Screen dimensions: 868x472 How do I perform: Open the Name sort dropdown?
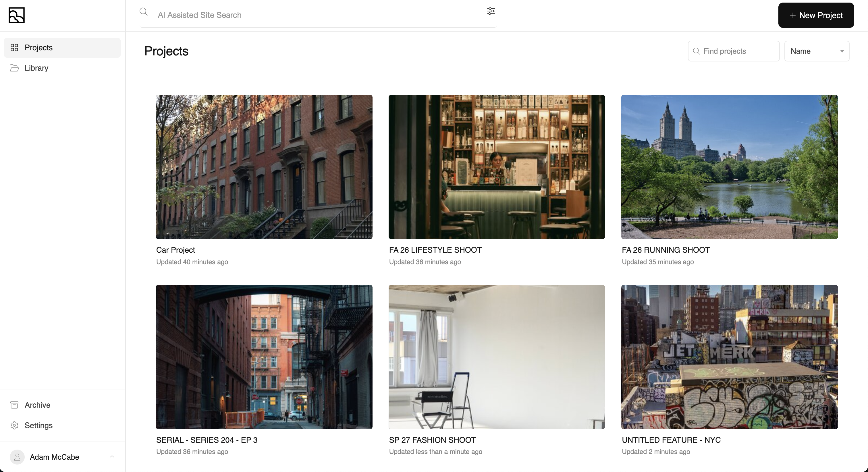817,51
